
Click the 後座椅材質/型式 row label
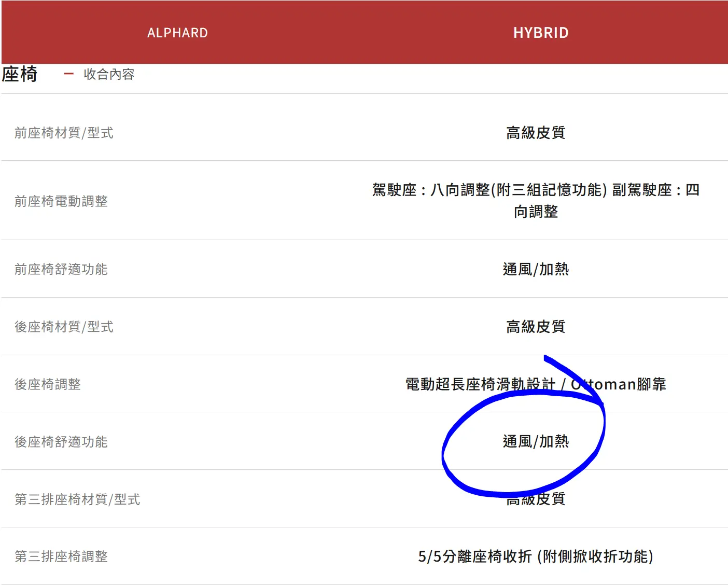click(x=64, y=327)
